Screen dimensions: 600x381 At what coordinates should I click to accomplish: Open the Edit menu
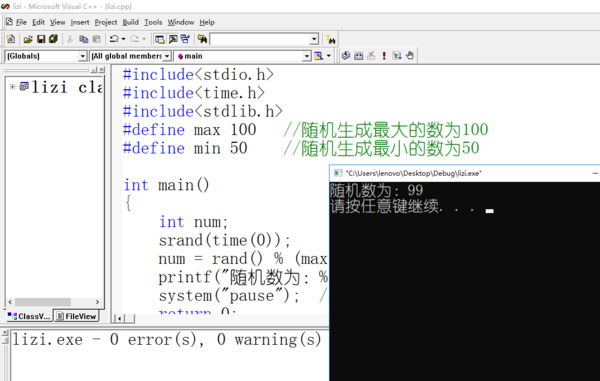pos(38,23)
